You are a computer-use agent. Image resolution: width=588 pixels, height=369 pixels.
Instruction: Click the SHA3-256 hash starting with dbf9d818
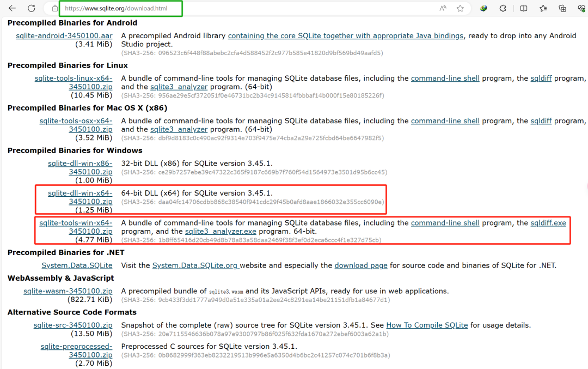pyautogui.click(x=253, y=138)
